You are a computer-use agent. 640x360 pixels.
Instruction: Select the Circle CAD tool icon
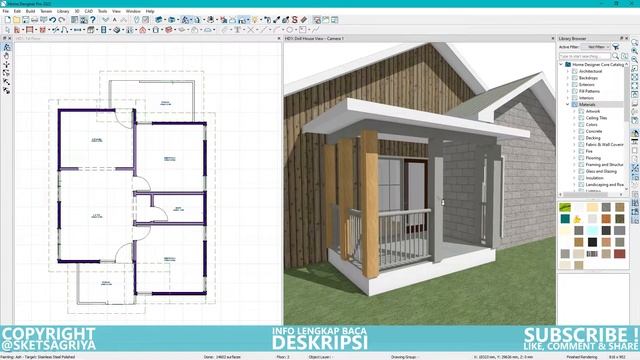click(x=289, y=30)
